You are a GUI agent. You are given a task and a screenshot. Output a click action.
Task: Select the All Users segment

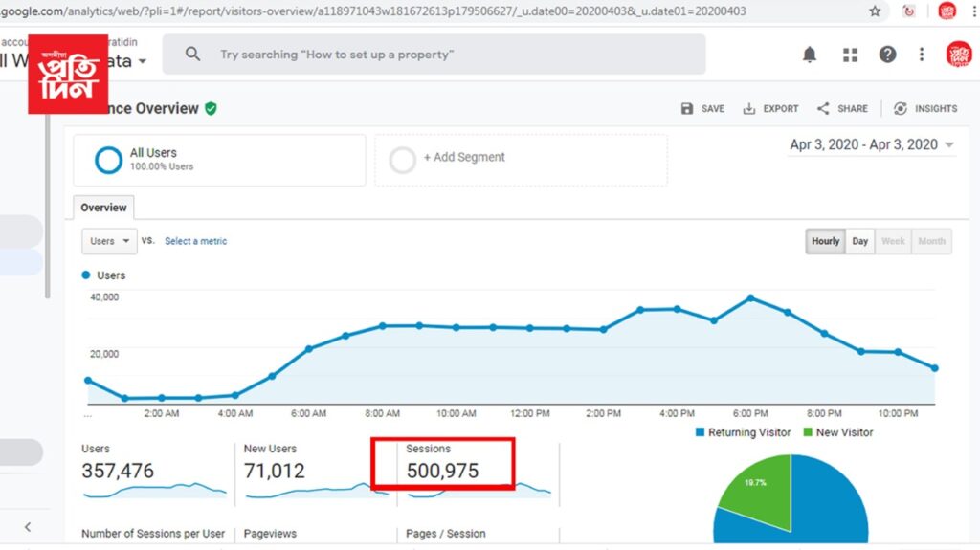click(219, 160)
